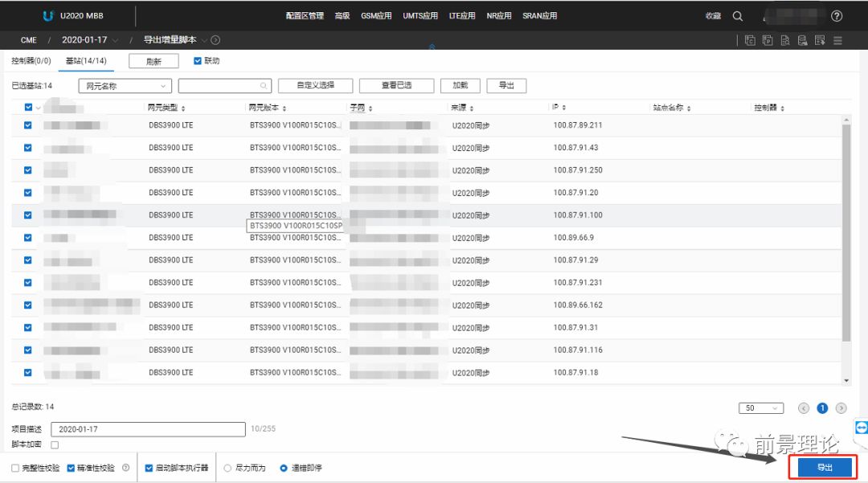Toggle the 启动脚本执行器 checkbox
The image size is (868, 483).
pyautogui.click(x=149, y=468)
